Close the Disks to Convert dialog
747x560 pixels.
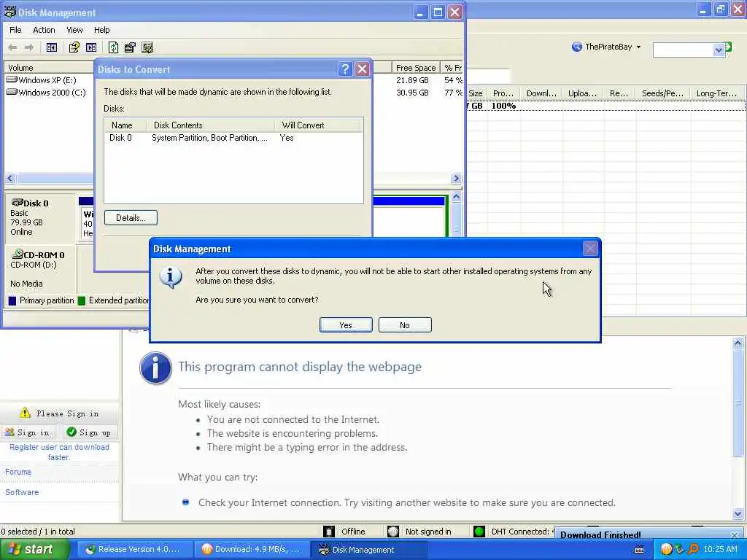[362, 69]
